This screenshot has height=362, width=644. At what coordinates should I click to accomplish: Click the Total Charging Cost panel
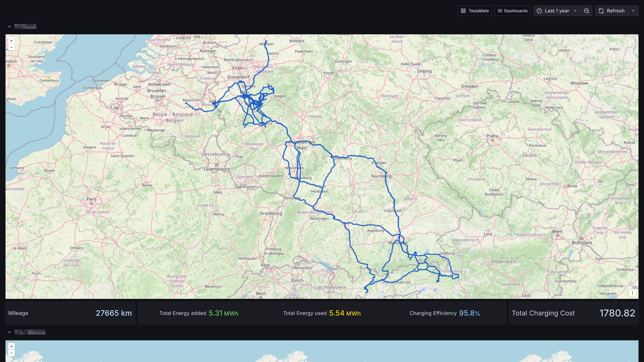pos(573,313)
